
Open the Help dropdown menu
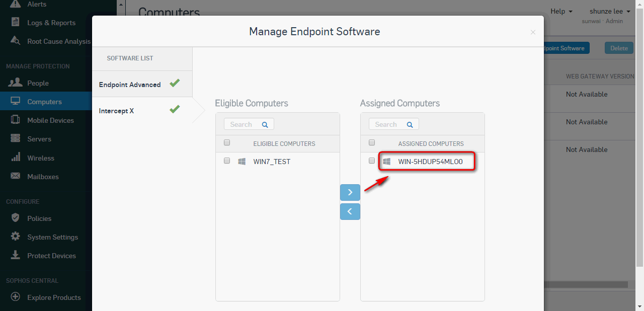point(561,11)
